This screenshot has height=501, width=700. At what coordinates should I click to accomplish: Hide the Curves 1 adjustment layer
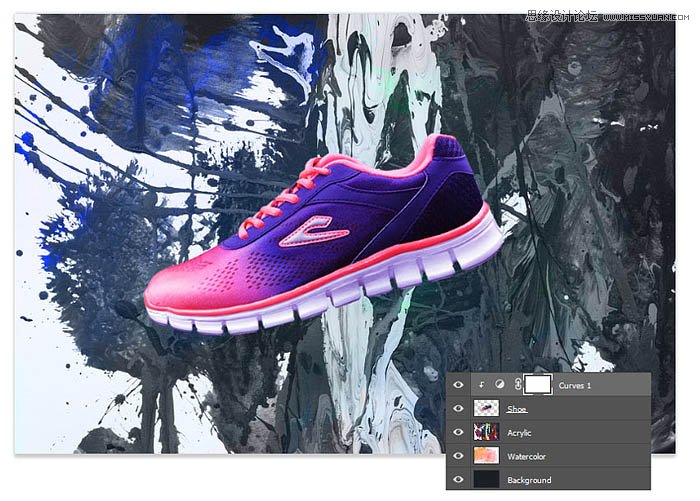pyautogui.click(x=459, y=385)
